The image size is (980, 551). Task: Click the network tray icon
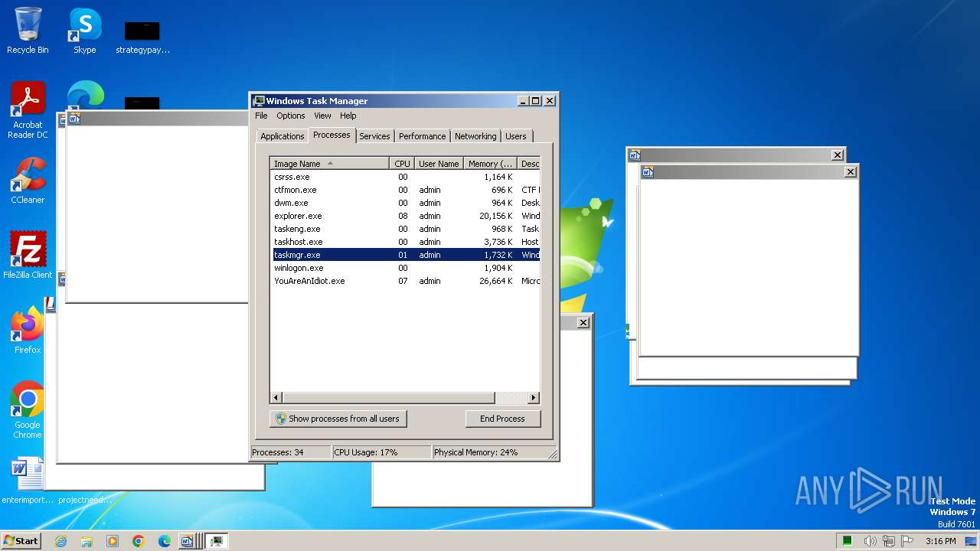889,541
